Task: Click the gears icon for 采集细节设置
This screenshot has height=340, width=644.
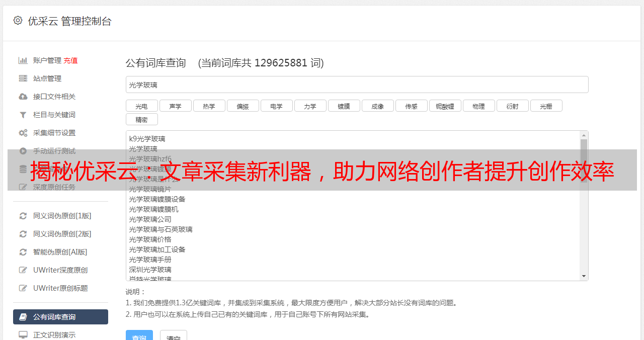Action: tap(23, 133)
